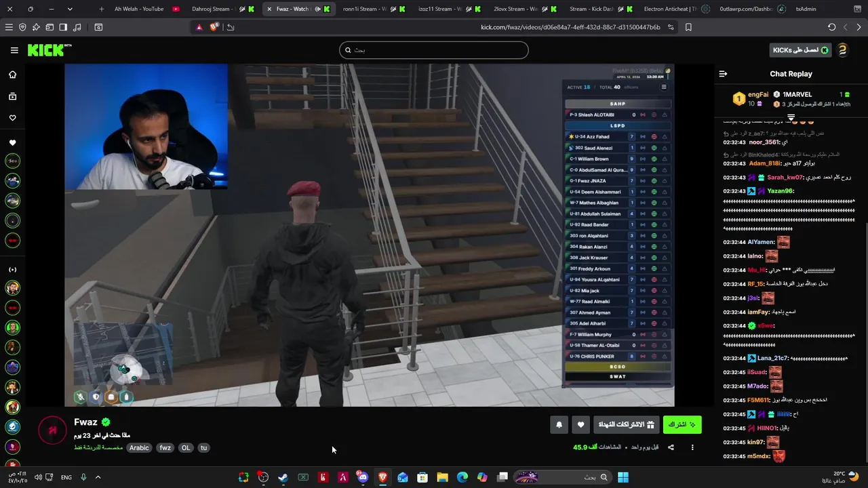Select the Arabic tag

[x=139, y=448]
